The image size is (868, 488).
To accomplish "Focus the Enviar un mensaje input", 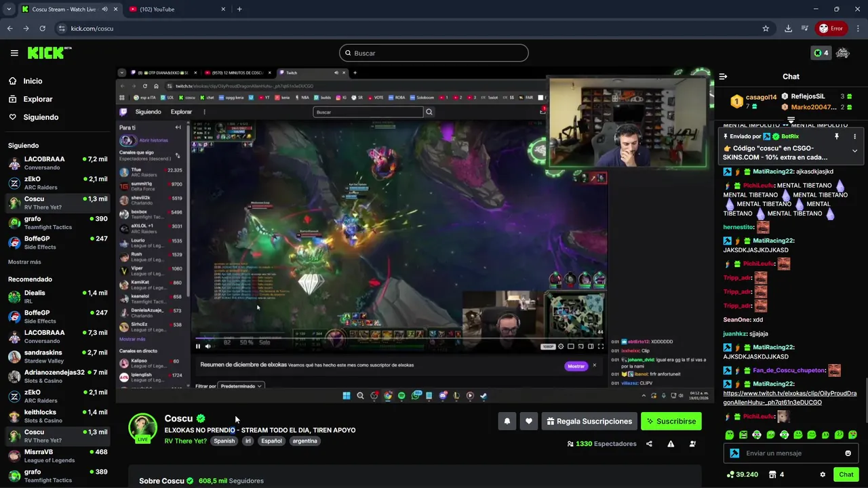I will coord(790,453).
